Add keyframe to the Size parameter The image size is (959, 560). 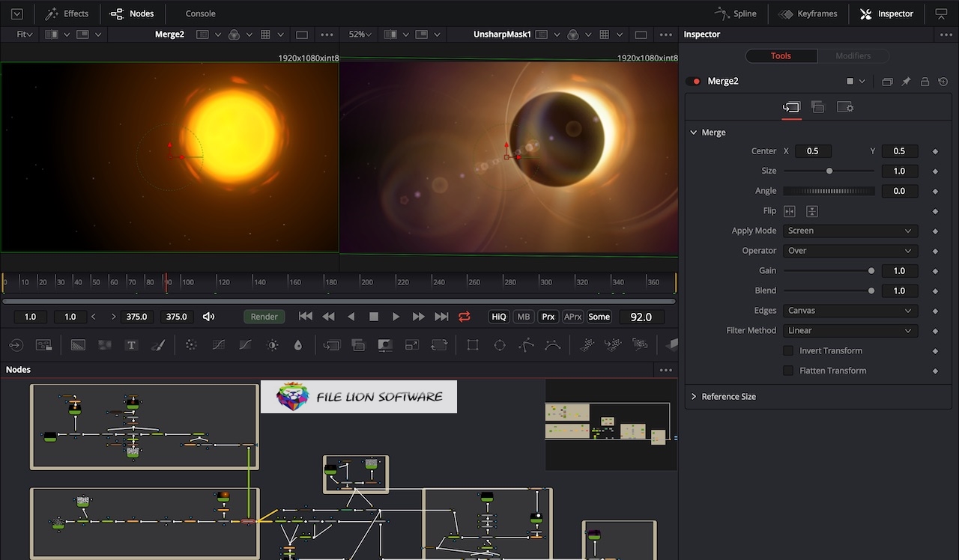[x=935, y=171]
